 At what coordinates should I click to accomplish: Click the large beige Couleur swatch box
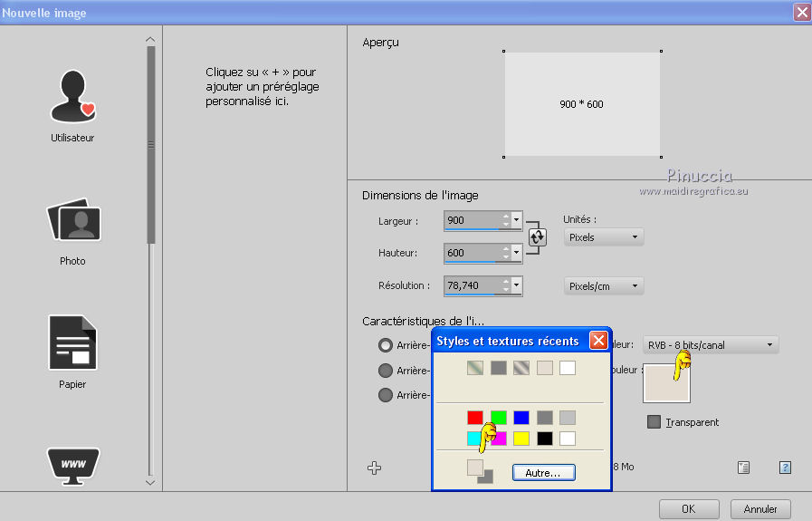pos(666,383)
